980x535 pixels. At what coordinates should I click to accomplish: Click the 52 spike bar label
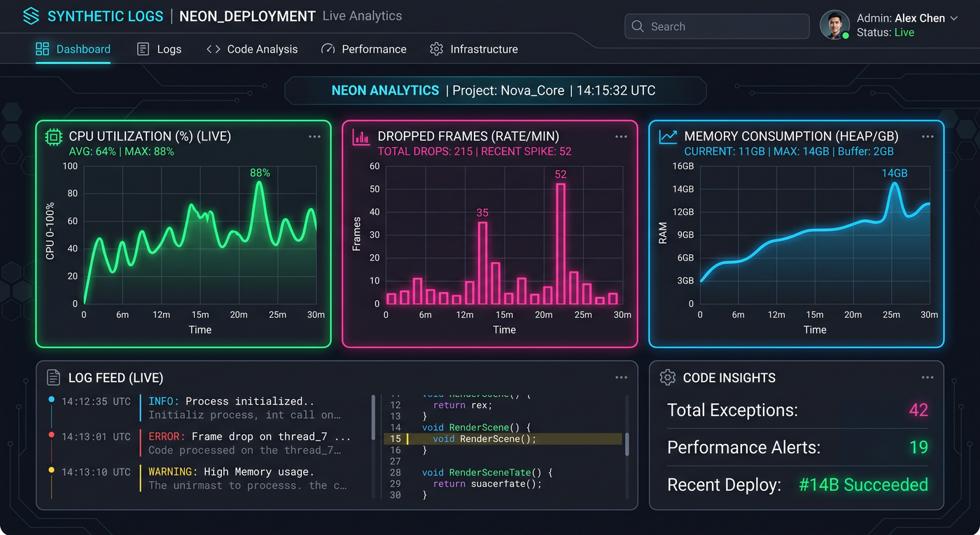[561, 174]
